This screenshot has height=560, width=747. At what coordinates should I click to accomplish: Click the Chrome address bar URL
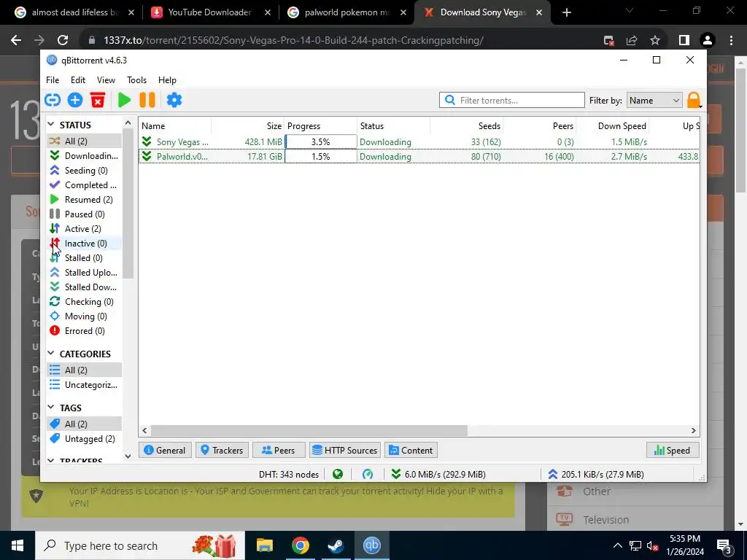pos(293,41)
